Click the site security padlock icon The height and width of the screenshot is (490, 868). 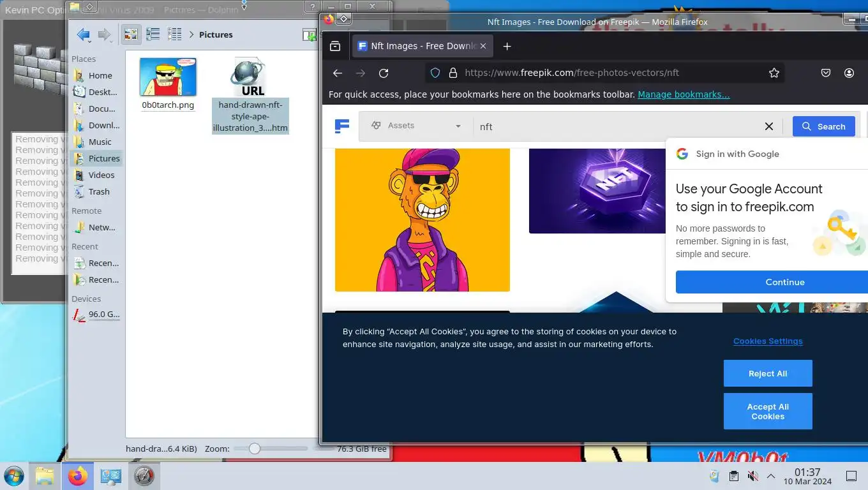point(453,73)
